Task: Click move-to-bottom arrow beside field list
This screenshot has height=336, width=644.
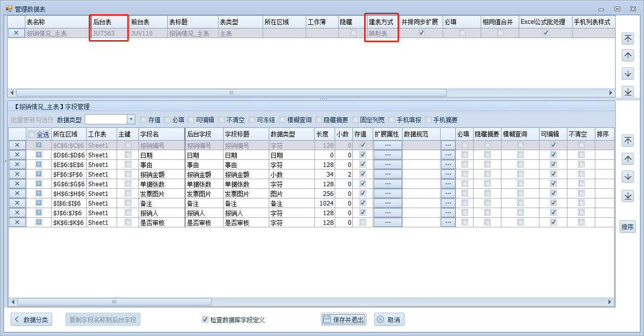Action: click(x=628, y=196)
